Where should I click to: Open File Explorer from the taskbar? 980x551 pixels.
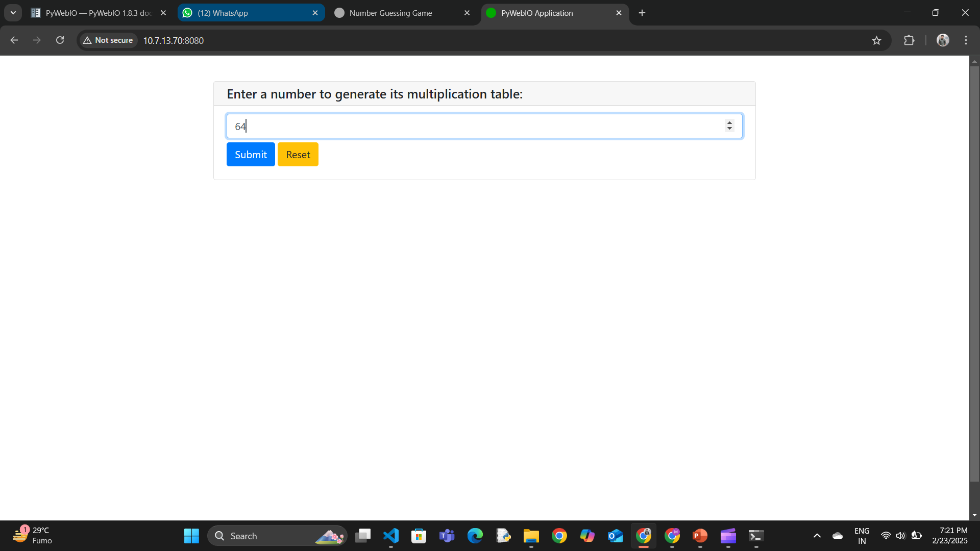point(531,536)
